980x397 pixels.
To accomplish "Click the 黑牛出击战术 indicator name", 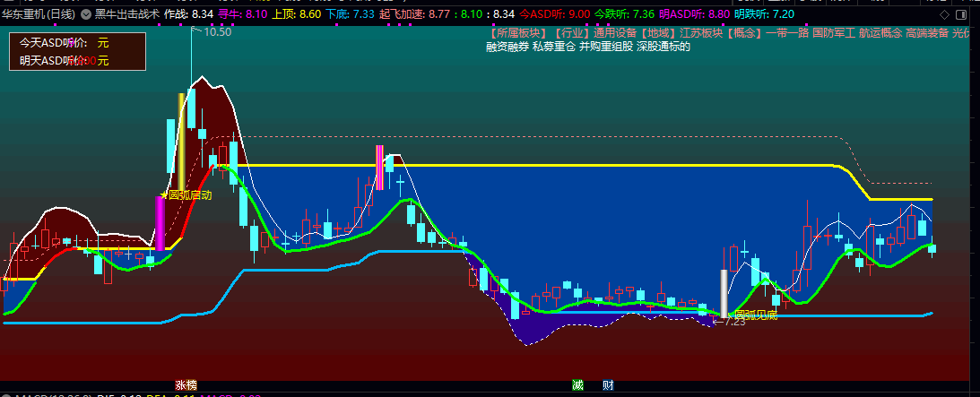I will pyautogui.click(x=127, y=13).
